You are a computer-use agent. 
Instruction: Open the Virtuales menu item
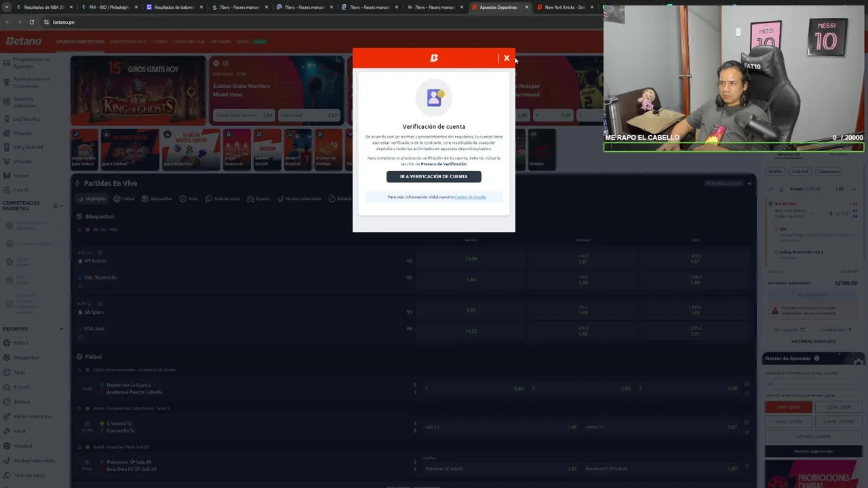pos(221,42)
